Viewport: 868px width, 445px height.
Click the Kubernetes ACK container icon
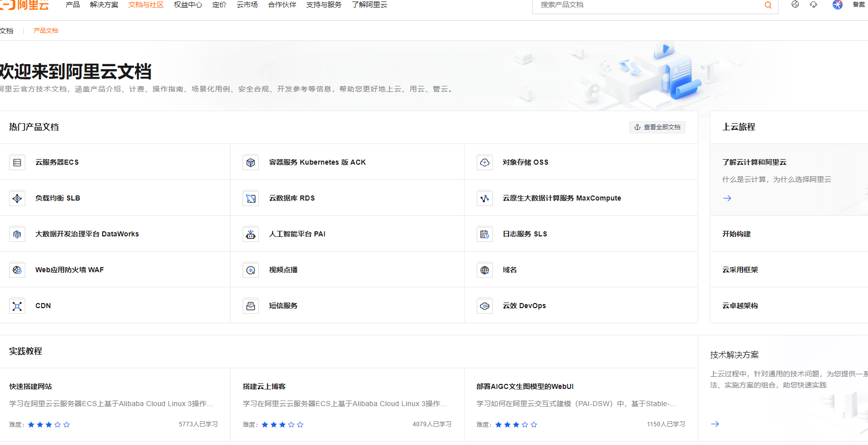click(x=251, y=162)
